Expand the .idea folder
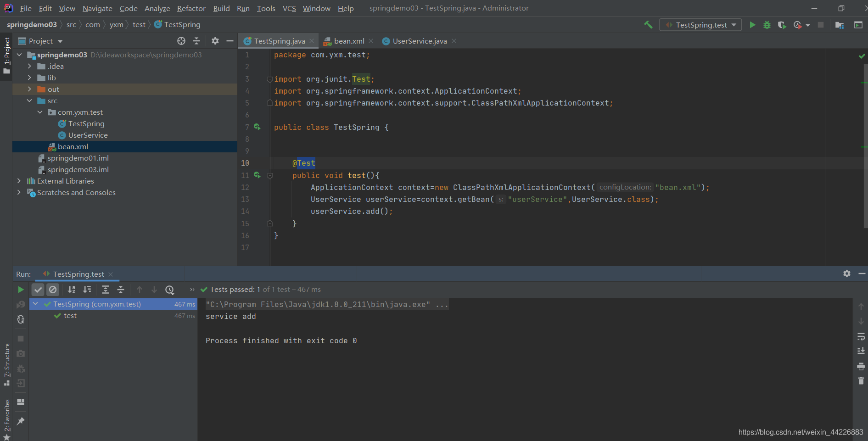The height and width of the screenshot is (441, 868). (x=29, y=66)
